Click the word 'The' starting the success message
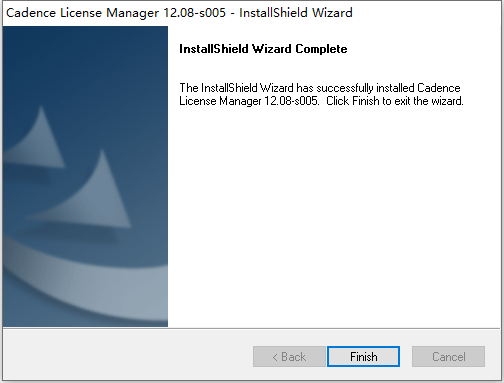This screenshot has width=504, height=383. [x=189, y=88]
